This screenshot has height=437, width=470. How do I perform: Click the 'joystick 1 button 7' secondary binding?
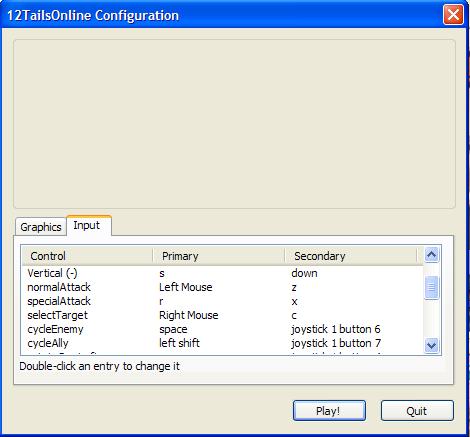336,343
